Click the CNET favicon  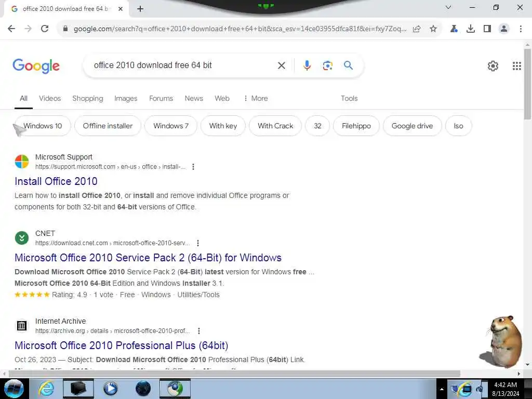tap(22, 238)
